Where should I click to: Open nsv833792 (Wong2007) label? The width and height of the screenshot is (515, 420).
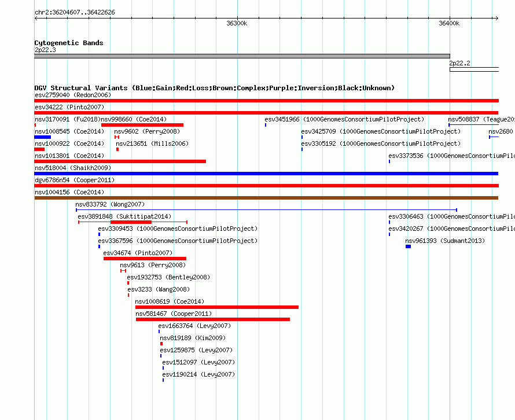click(110, 204)
